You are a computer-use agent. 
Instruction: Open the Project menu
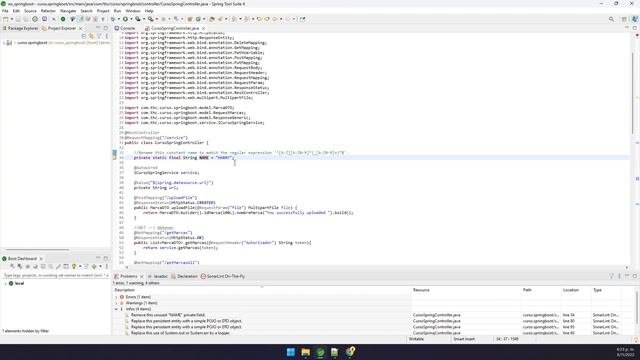point(103,11)
